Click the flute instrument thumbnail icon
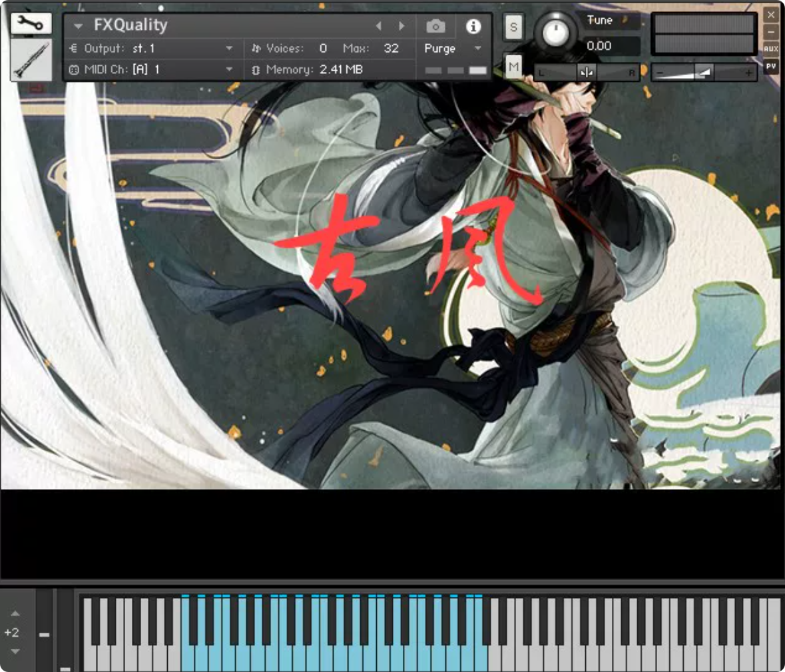 tap(31, 59)
